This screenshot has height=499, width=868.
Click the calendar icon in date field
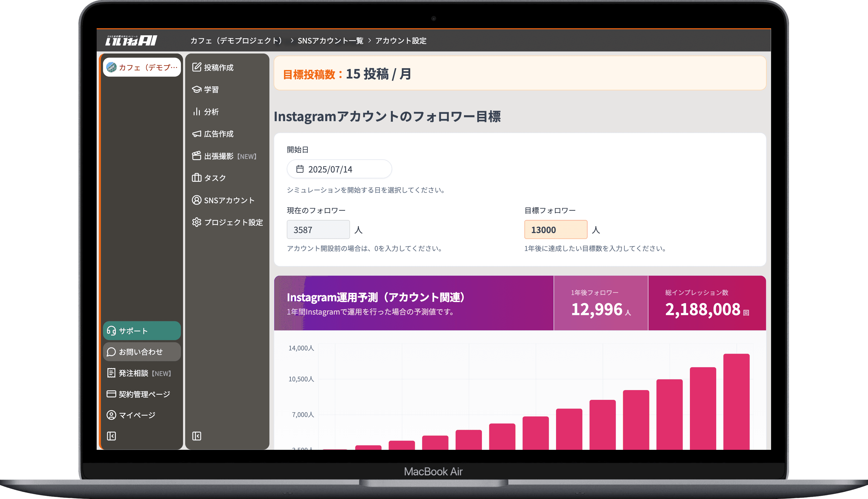click(300, 169)
